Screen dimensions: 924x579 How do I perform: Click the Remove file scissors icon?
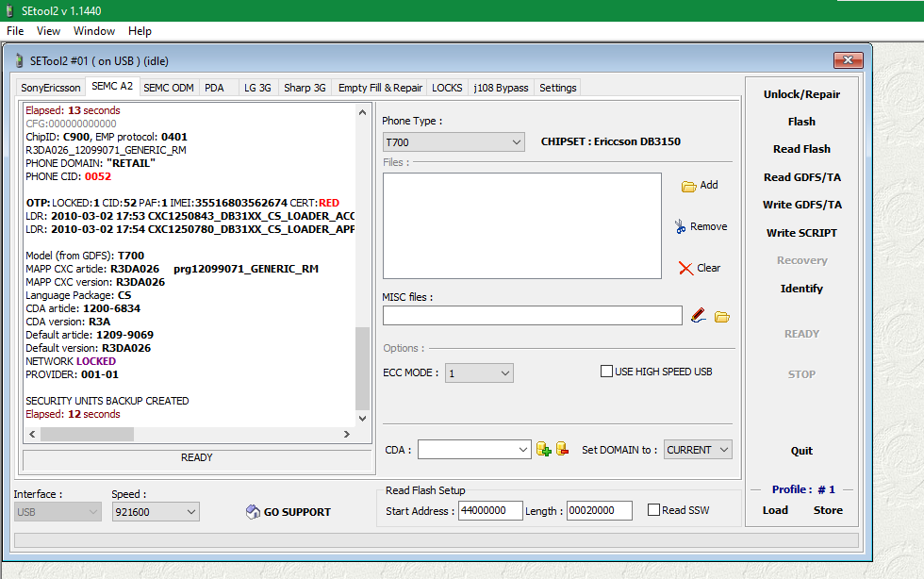pos(680,226)
